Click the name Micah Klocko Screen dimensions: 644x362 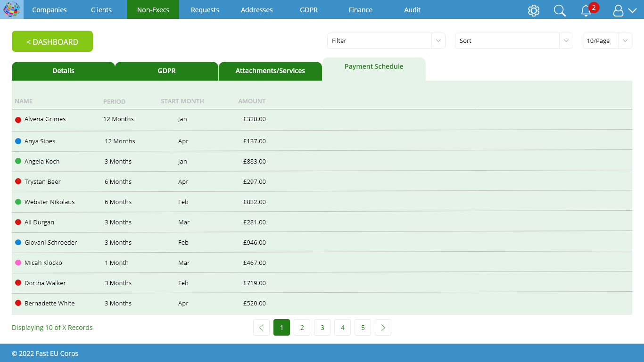tap(43, 263)
